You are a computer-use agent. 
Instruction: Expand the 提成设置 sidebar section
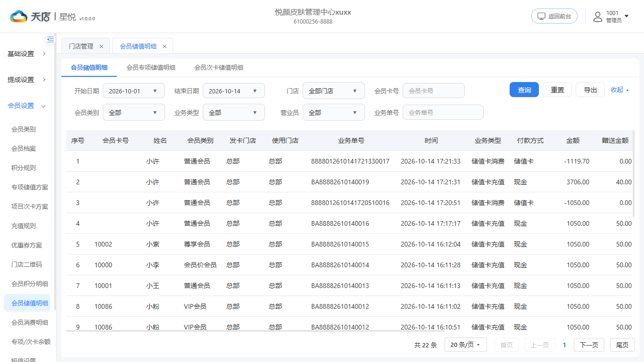[x=27, y=80]
